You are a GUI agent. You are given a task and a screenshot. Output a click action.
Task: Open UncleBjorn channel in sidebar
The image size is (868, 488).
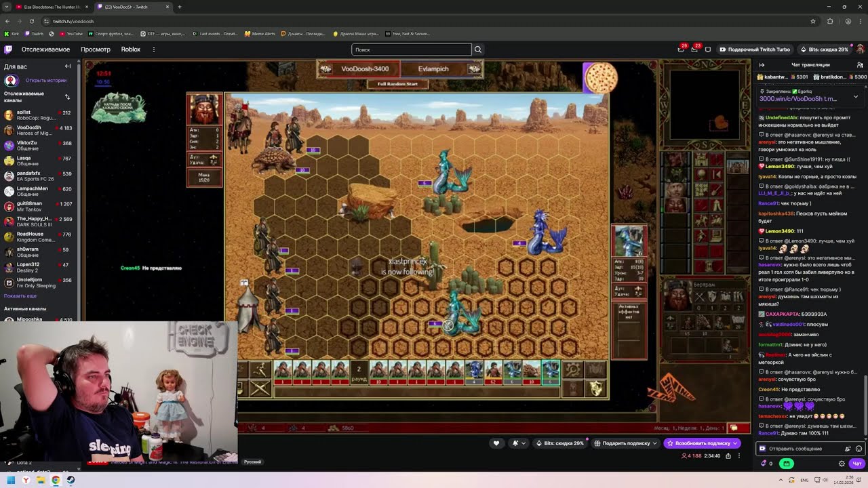click(38, 281)
